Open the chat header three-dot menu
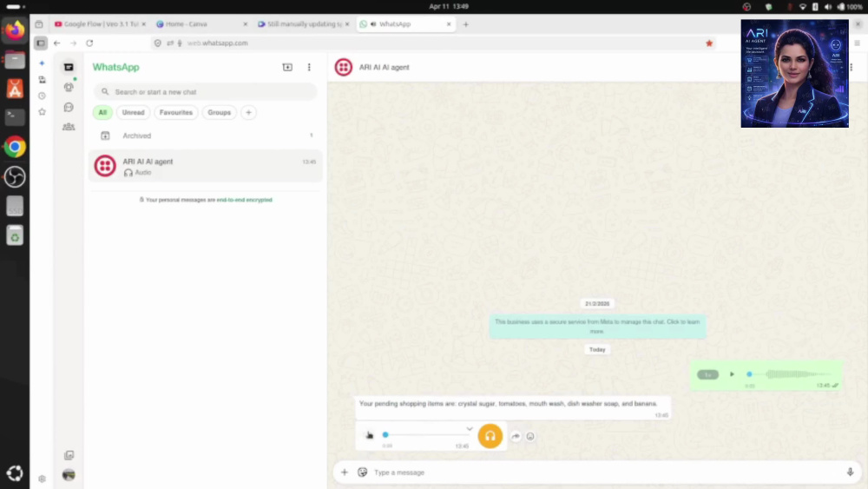This screenshot has height=489, width=868. (x=852, y=67)
